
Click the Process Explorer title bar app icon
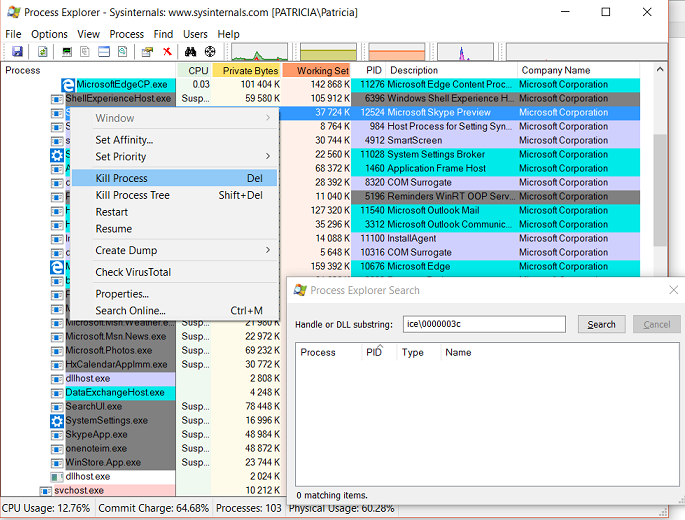14,12
